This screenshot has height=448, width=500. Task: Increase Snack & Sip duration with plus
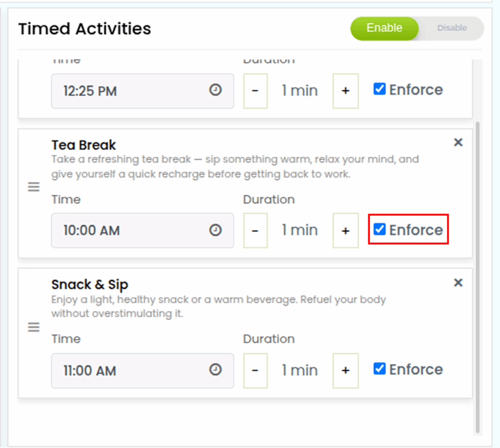coord(346,370)
